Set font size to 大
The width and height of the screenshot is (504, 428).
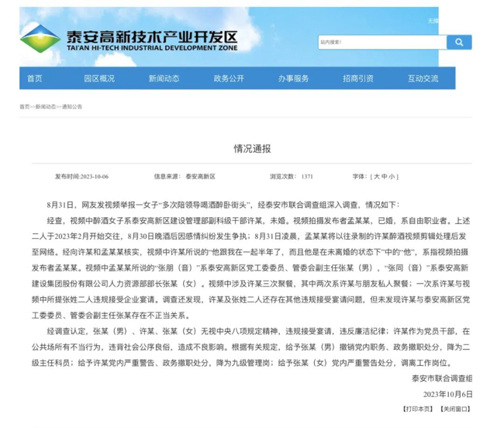point(377,177)
